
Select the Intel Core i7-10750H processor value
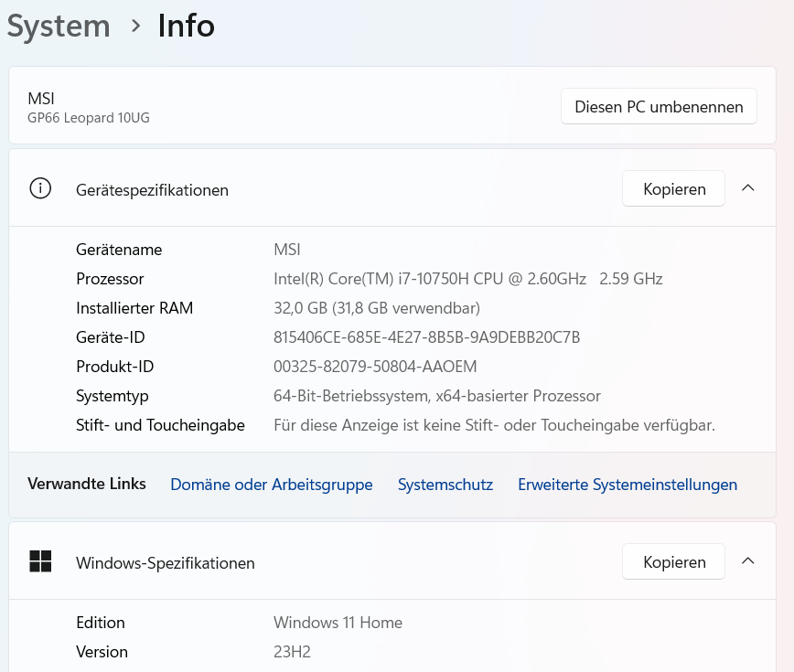click(x=468, y=279)
